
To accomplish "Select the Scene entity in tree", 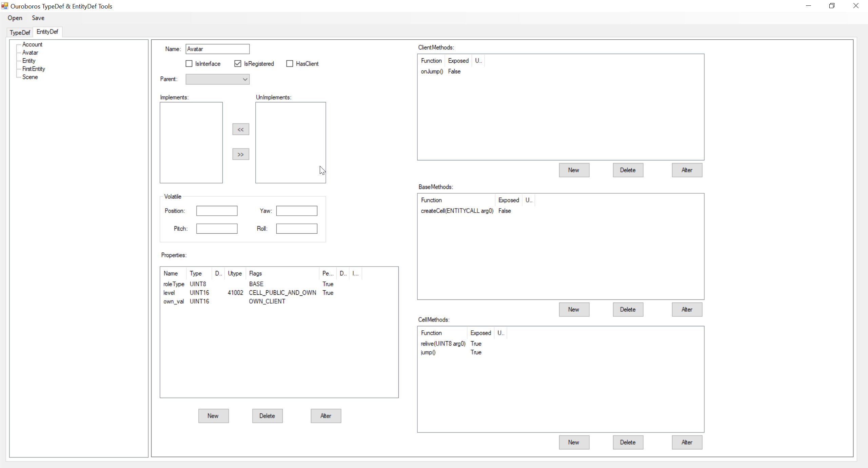I will point(30,77).
